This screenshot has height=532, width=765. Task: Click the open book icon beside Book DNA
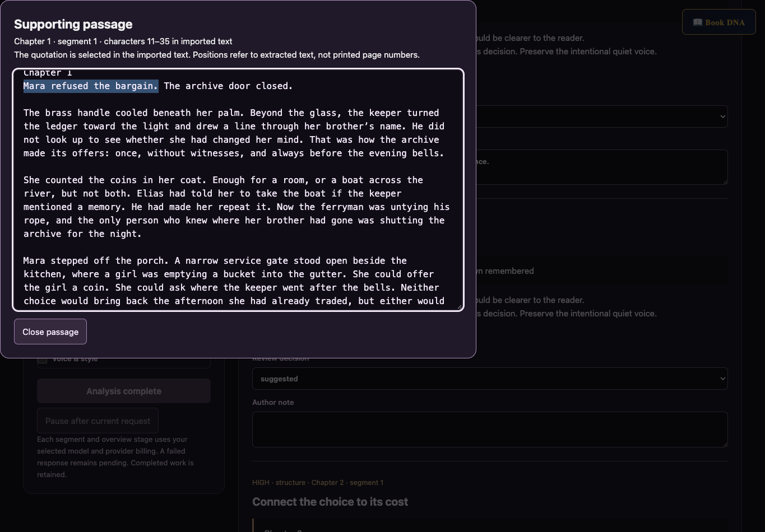point(697,22)
